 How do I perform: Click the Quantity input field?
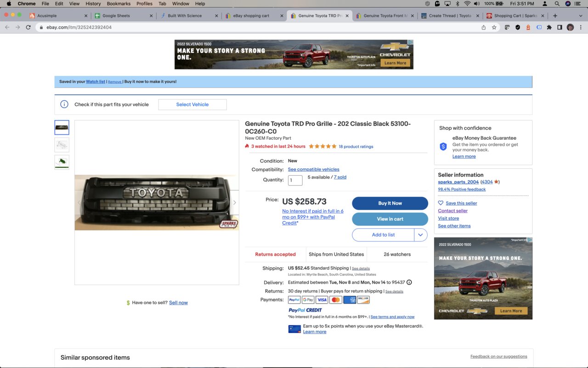pos(295,180)
